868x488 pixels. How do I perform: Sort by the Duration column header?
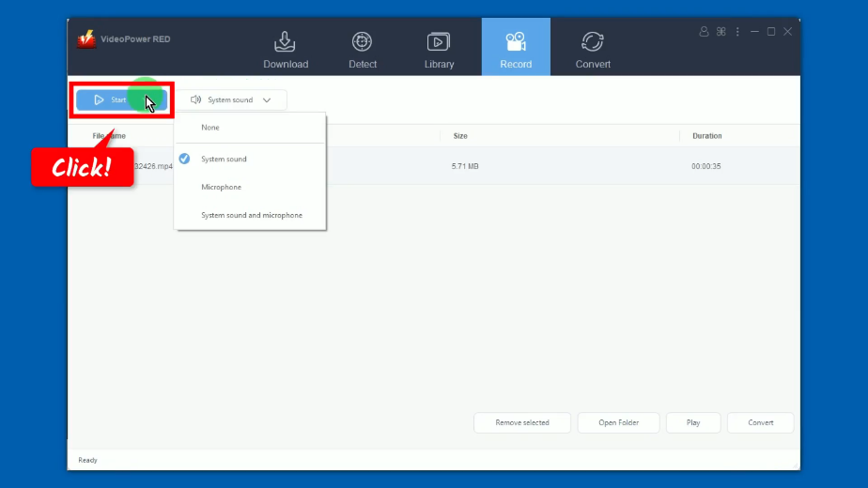click(707, 135)
